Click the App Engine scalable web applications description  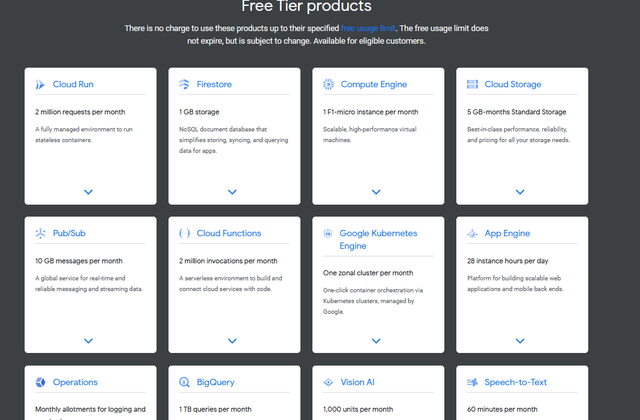[516, 284]
